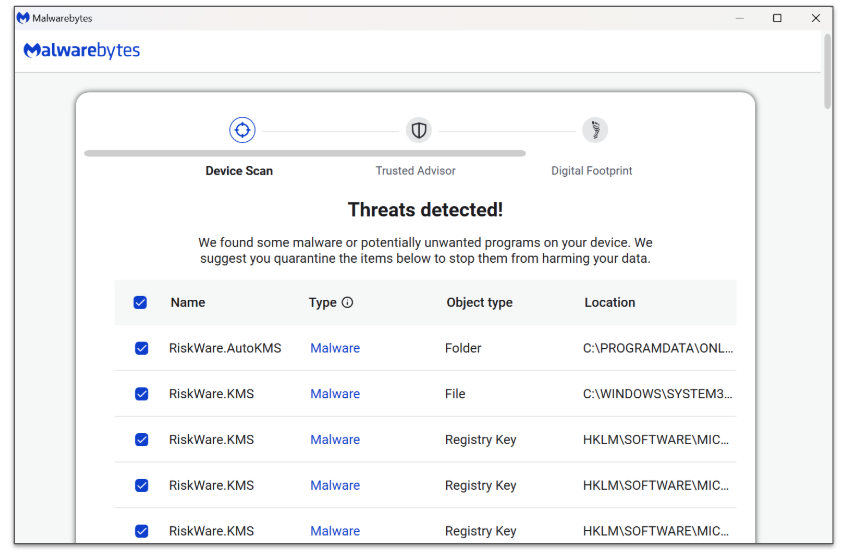850x552 pixels.
Task: Click the Name column header
Action: pyautogui.click(x=188, y=303)
